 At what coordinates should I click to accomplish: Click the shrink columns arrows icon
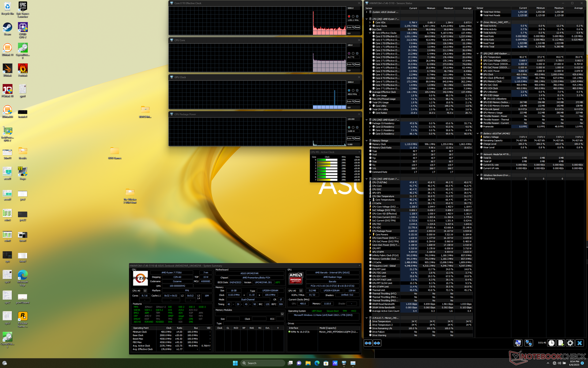click(x=377, y=343)
